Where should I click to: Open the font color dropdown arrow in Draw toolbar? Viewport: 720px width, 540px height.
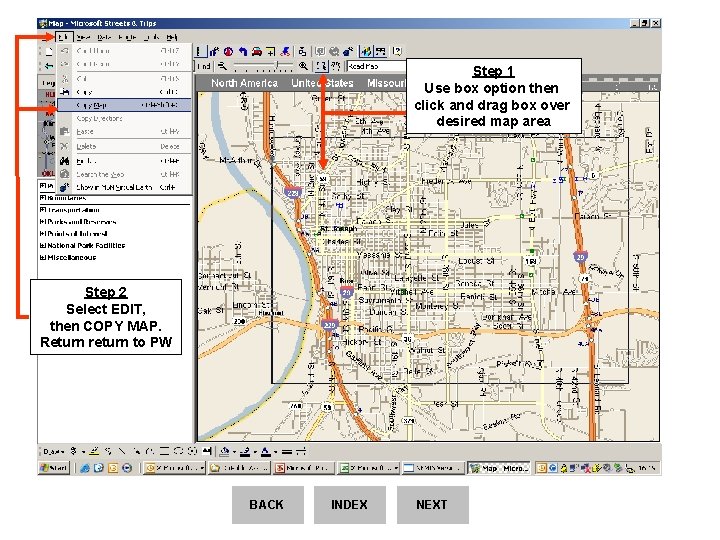click(x=275, y=452)
